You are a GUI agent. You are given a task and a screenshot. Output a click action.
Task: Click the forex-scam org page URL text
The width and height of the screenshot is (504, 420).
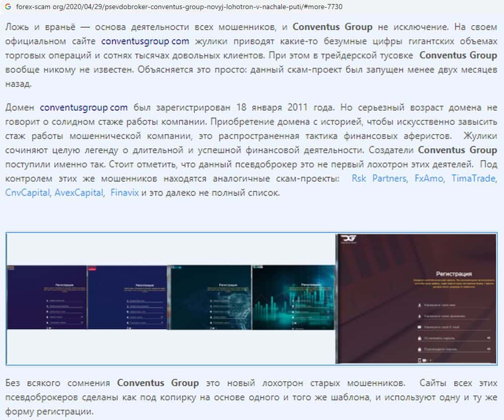pos(179,7)
